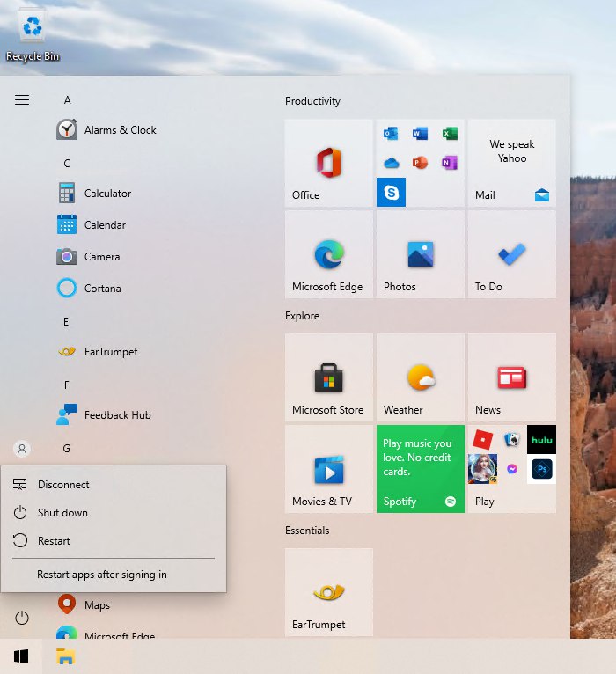This screenshot has height=674, width=616.
Task: Open the Microsoft Store tile
Action: [x=329, y=377]
